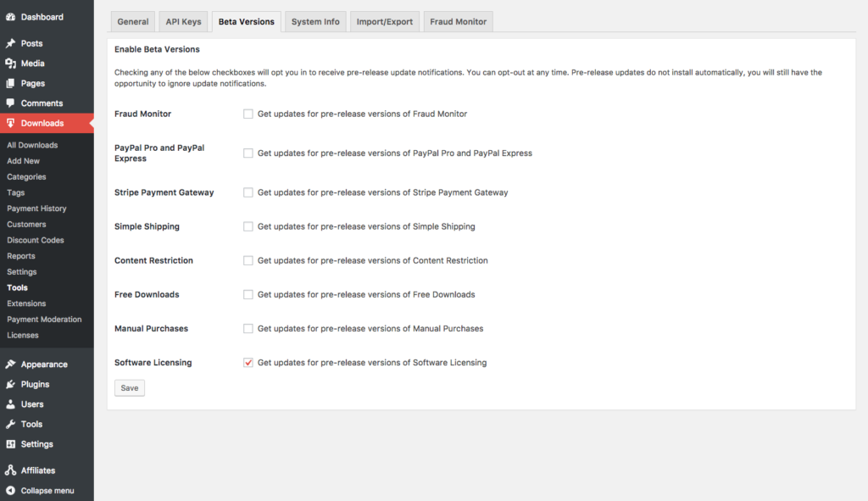
Task: Switch to the System Info tab
Action: coord(314,21)
